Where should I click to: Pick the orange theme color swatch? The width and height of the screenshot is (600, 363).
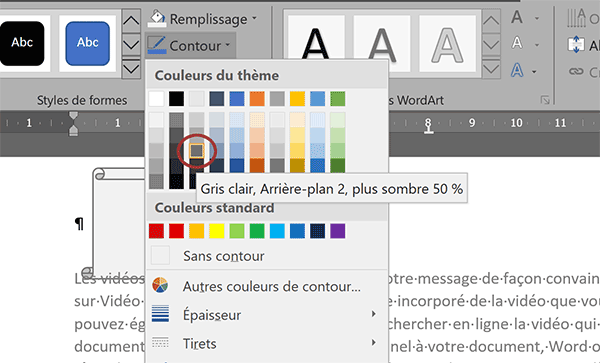point(257,99)
